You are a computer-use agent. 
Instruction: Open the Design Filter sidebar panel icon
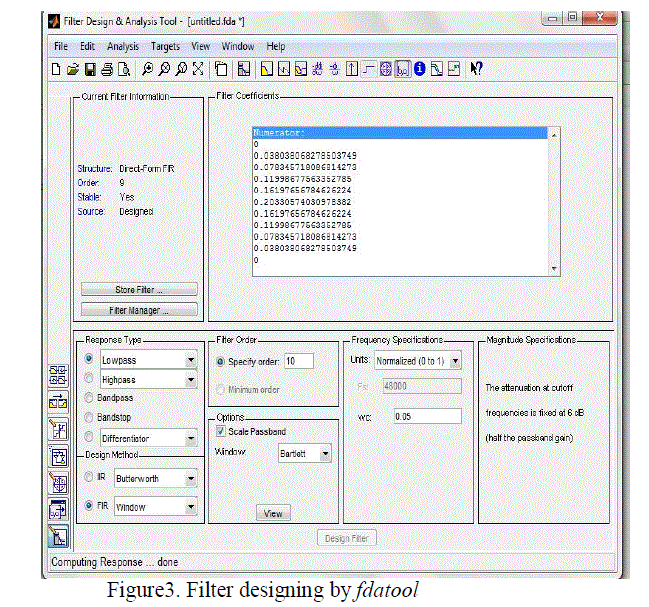[x=58, y=537]
